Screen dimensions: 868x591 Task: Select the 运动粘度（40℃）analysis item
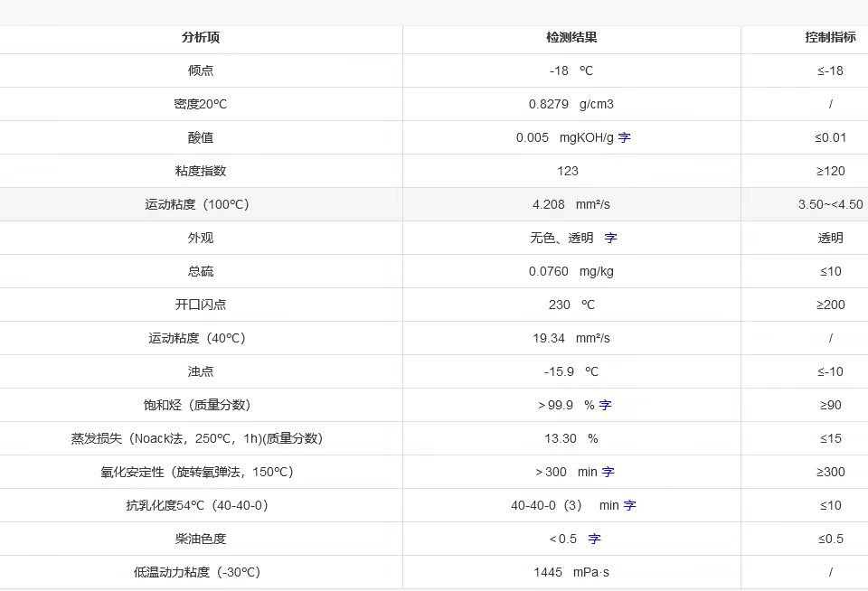click(201, 338)
